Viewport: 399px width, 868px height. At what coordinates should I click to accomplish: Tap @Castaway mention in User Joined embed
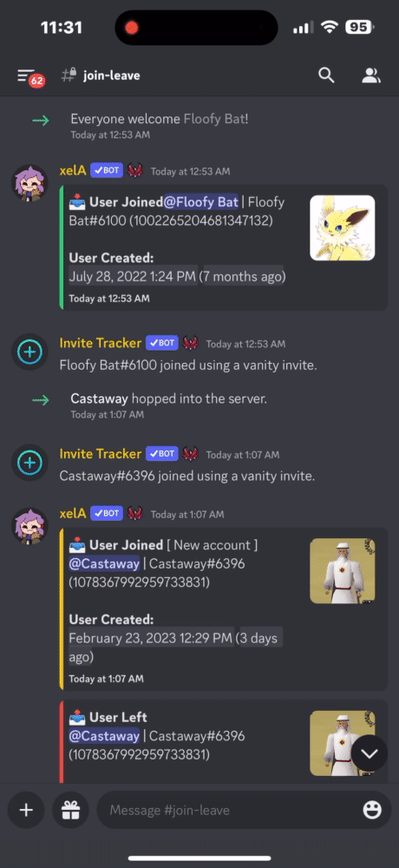(104, 564)
